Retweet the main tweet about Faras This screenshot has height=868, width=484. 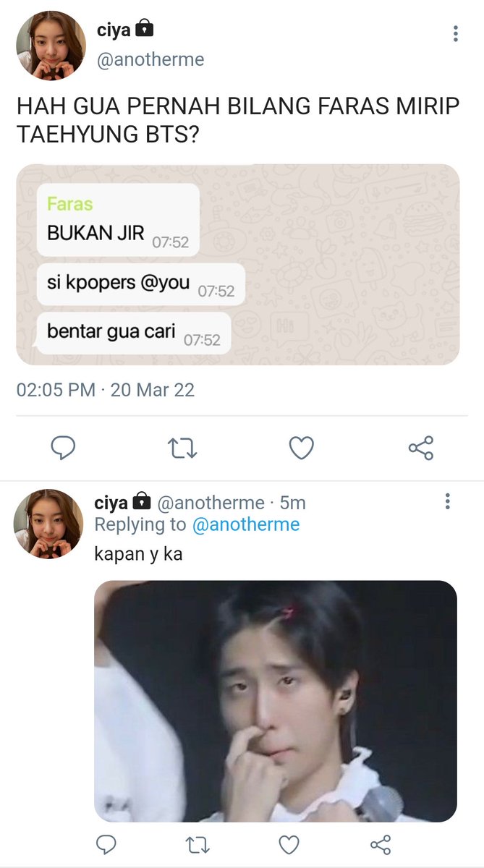pyautogui.click(x=182, y=448)
